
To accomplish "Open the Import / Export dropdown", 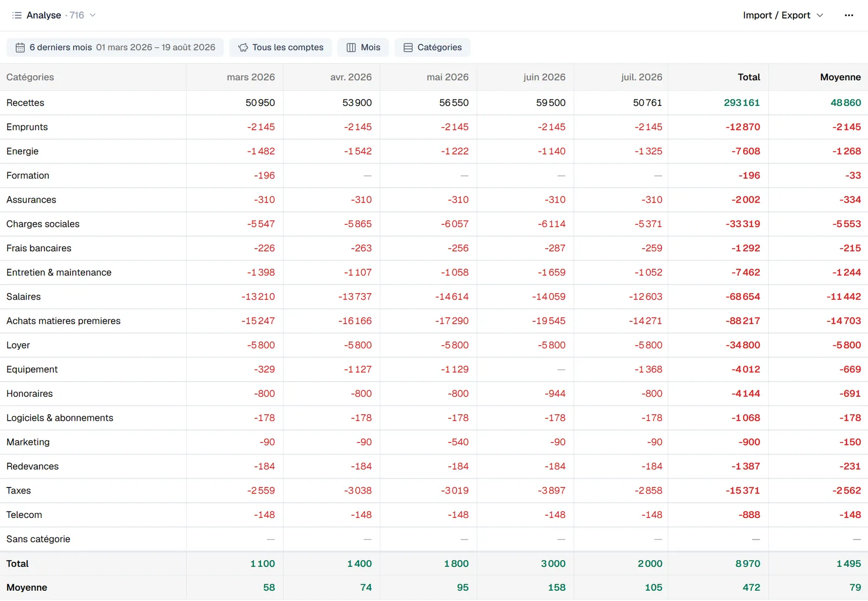I will click(x=783, y=15).
